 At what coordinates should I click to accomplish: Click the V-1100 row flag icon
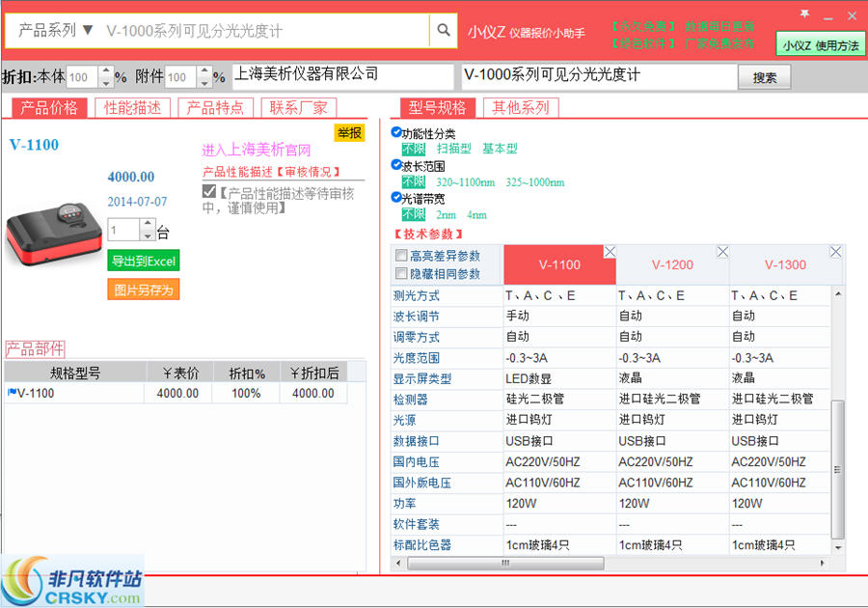click(12, 393)
